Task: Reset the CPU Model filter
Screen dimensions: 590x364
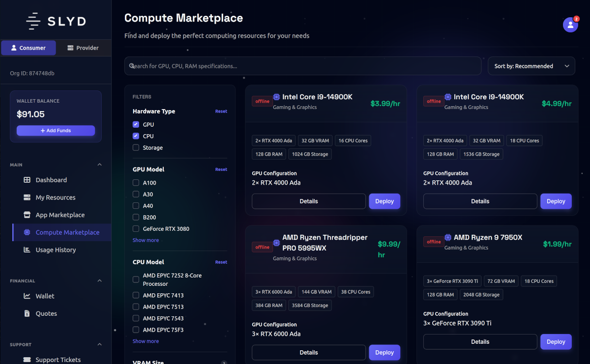Action: coord(221,262)
